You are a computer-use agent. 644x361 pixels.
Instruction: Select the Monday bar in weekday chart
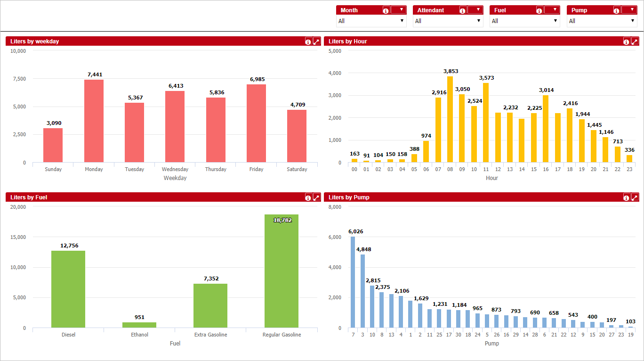pyautogui.click(x=94, y=121)
